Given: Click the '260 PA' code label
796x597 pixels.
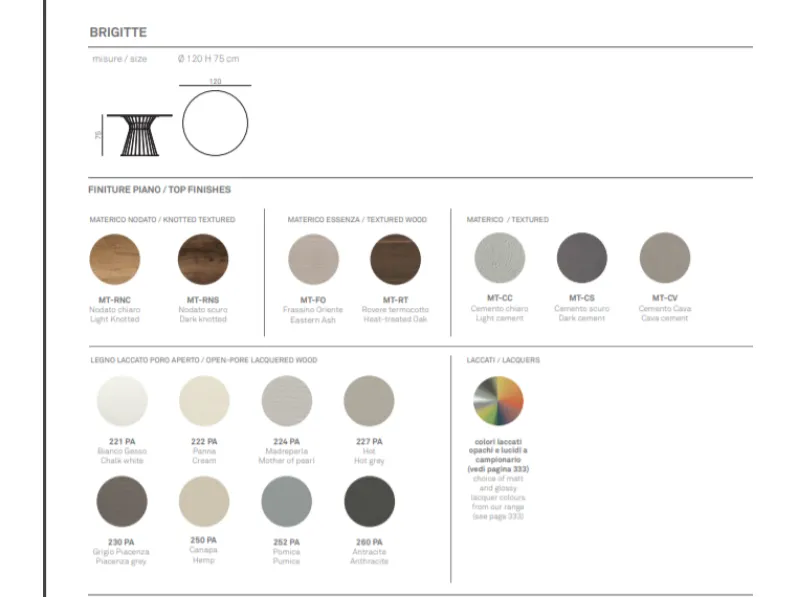Looking at the screenshot, I should coord(369,542).
